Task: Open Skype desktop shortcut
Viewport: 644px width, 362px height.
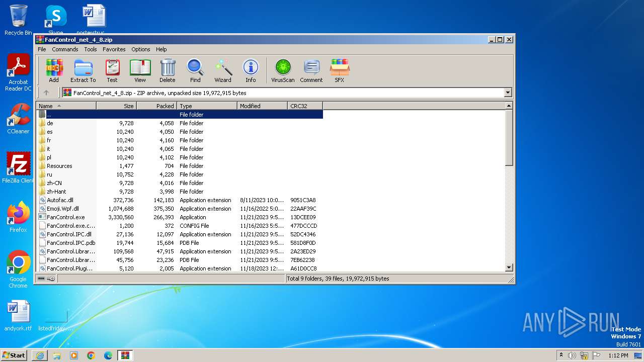Action: tap(55, 19)
